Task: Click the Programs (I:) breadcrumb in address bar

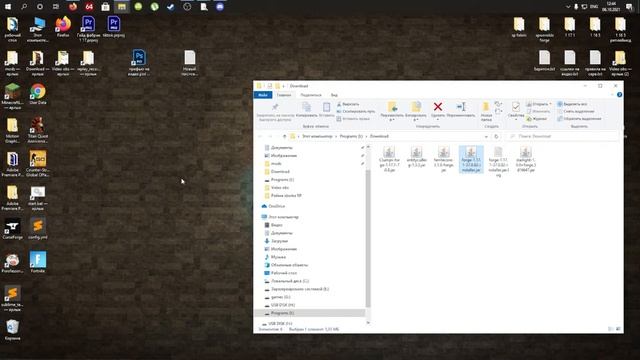Action: tap(351, 136)
